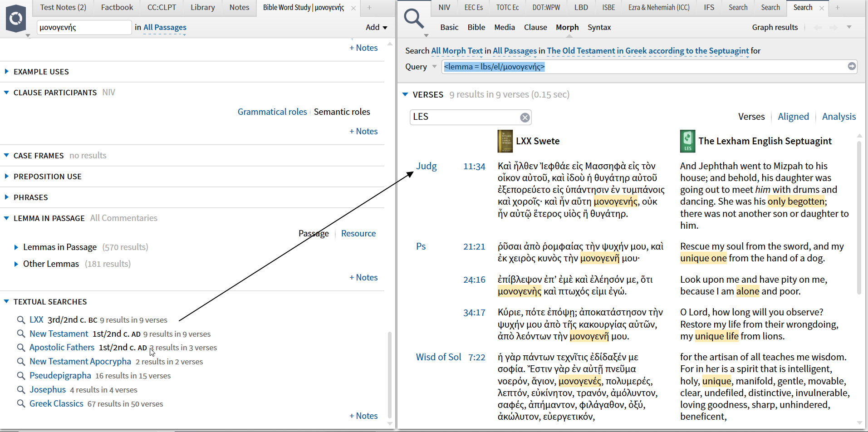The width and height of the screenshot is (868, 432).
Task: Run the query with the arrow button
Action: tap(852, 66)
